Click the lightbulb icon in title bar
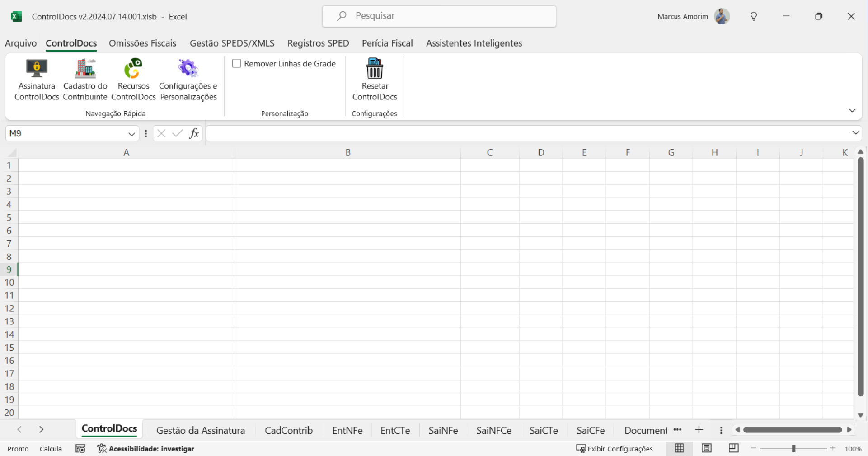The image size is (868, 456). coord(753,16)
